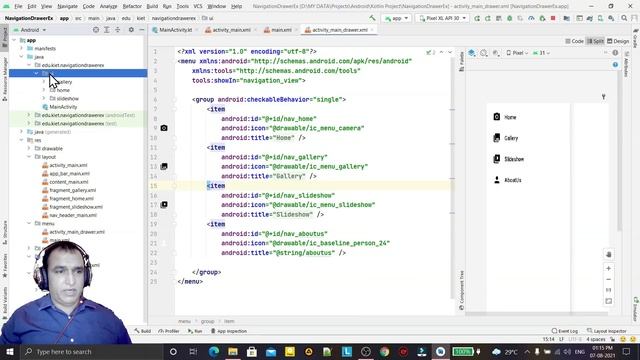The width and height of the screenshot is (640, 360).
Task: Collapse the layout folder
Action: pos(29,157)
